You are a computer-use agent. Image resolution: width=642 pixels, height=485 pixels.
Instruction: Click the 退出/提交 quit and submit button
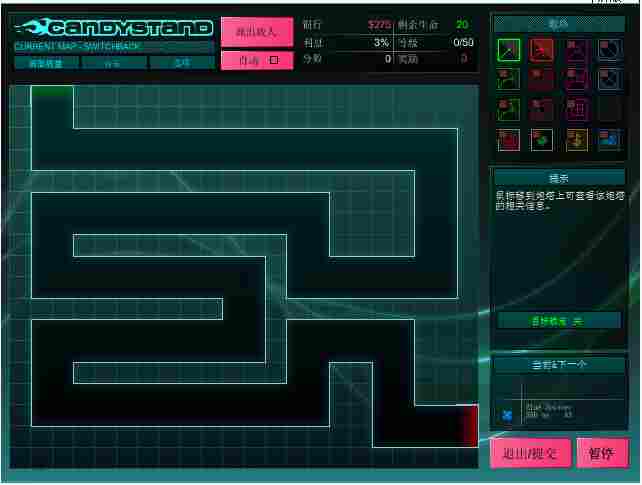(x=530, y=453)
